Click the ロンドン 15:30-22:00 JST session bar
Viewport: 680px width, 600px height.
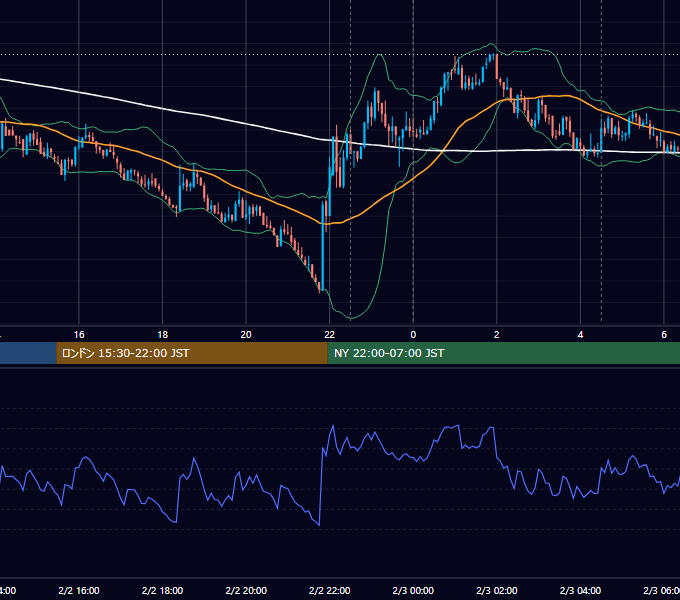192,353
